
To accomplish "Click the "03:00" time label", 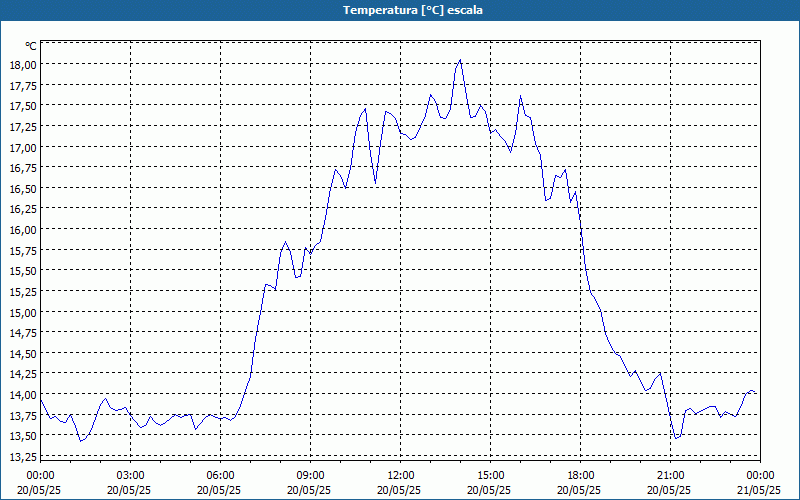I will click(131, 476).
